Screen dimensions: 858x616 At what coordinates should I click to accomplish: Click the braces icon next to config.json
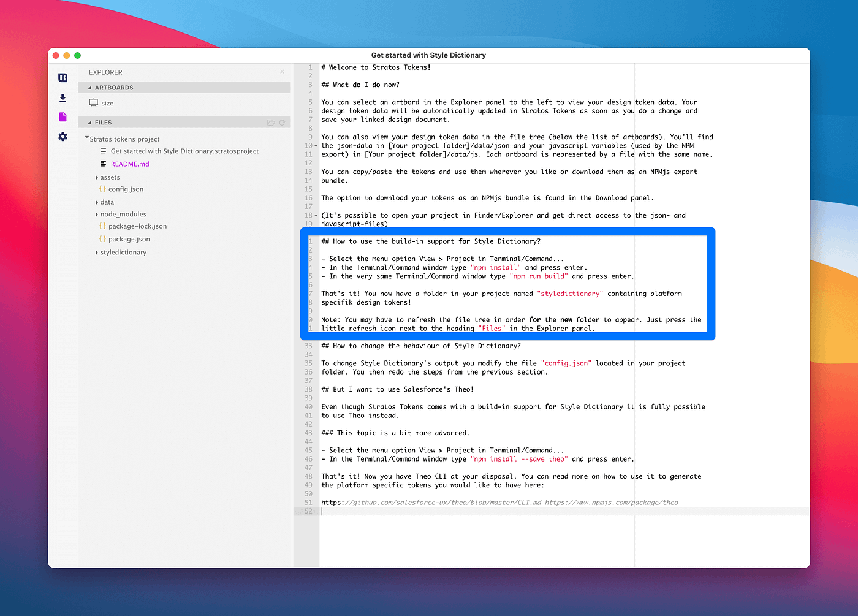(102, 189)
